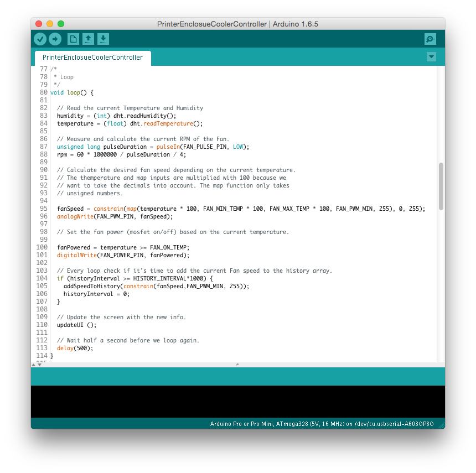
Task: Click the divider handle above the console
Action: coord(237,365)
